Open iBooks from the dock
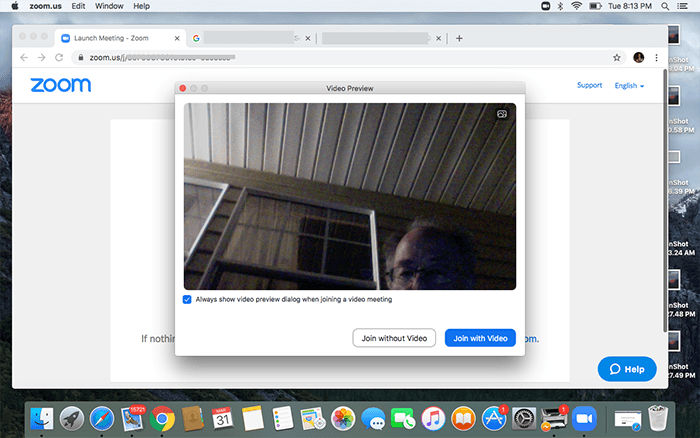Viewport: 700px width, 438px height. tap(463, 419)
